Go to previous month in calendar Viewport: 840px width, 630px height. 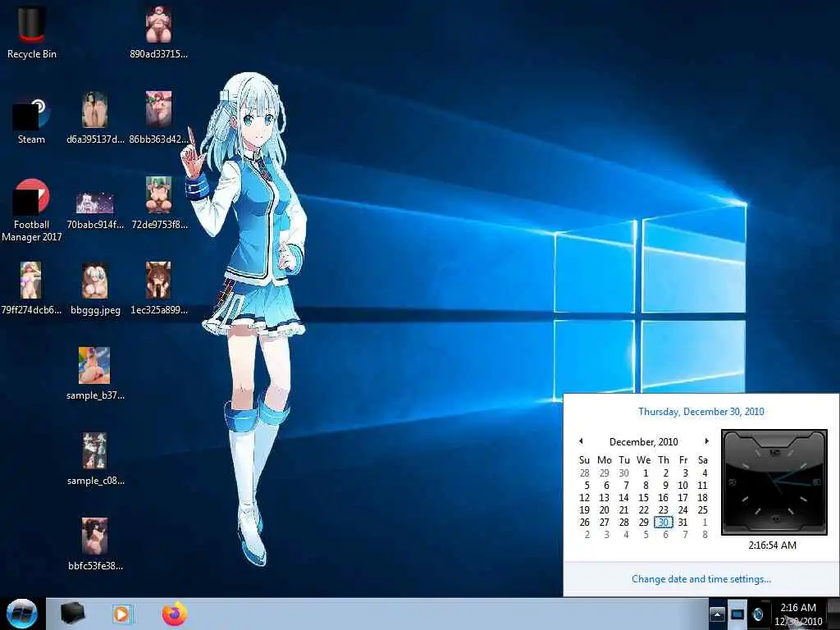click(581, 441)
